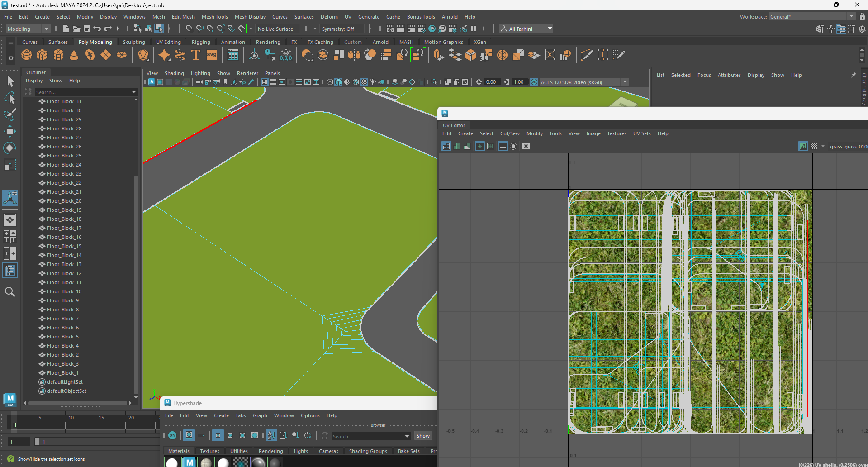
Task: Click the Focus button in Attribute Editor
Action: click(x=704, y=75)
